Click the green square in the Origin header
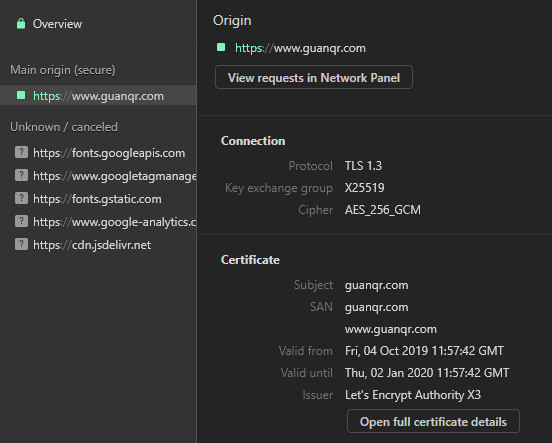Image resolution: width=552 pixels, height=443 pixels. coord(221,47)
